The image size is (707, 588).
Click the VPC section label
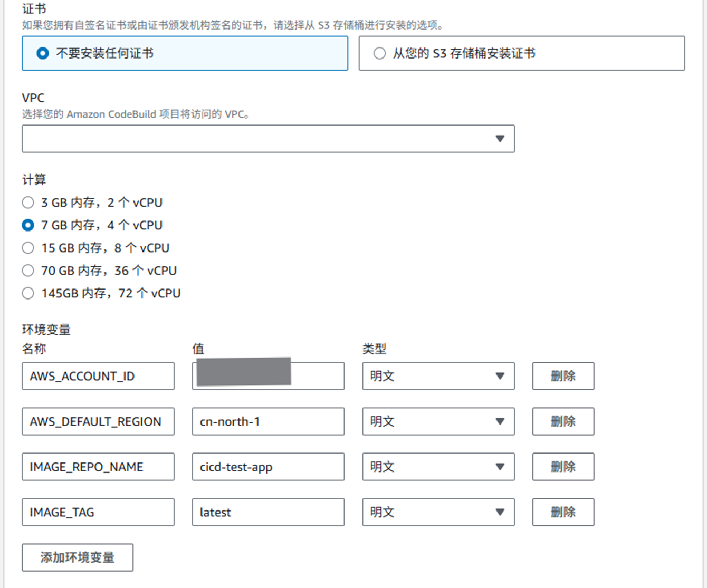point(33,98)
